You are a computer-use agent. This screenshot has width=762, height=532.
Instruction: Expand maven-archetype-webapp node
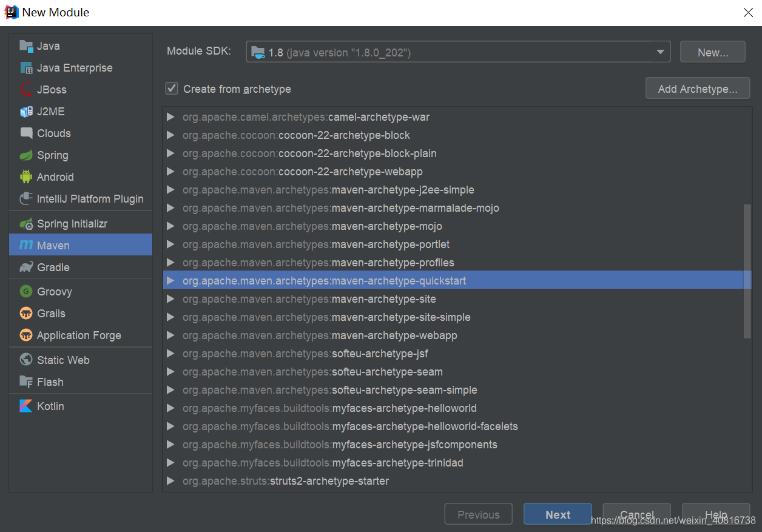(x=170, y=335)
